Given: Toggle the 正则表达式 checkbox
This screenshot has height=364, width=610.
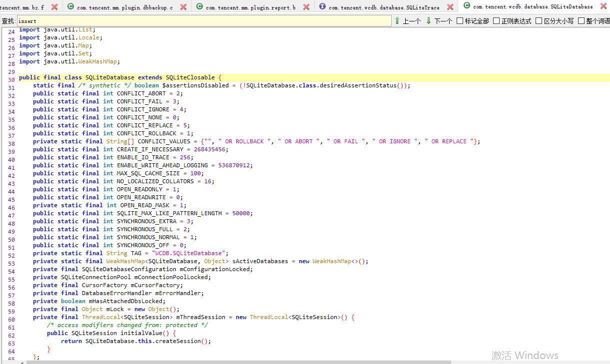Looking at the screenshot, I should (x=496, y=21).
